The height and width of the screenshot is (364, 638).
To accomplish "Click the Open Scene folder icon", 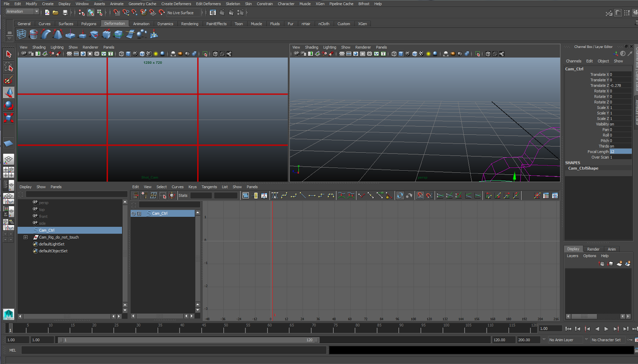I will click(x=55, y=13).
